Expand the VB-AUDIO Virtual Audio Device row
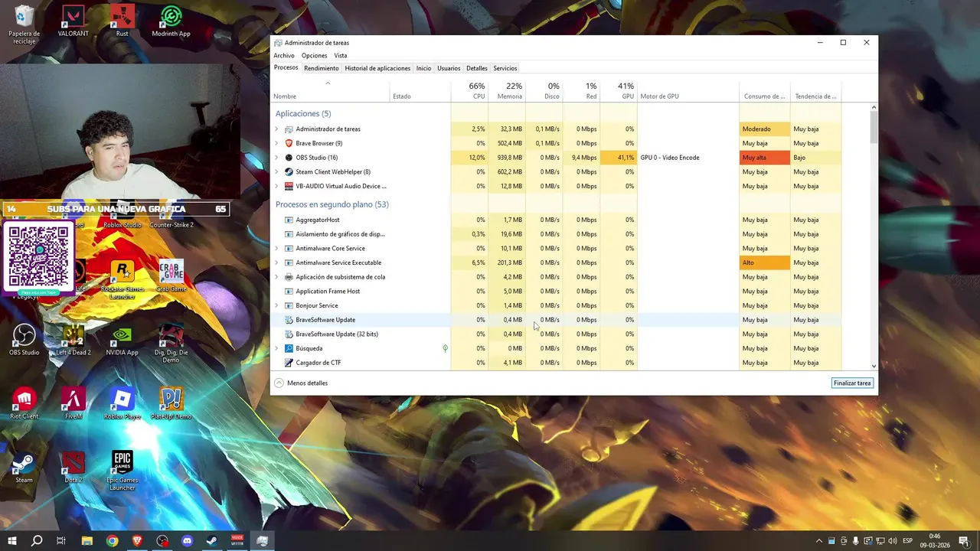The width and height of the screenshot is (980, 551). [277, 186]
